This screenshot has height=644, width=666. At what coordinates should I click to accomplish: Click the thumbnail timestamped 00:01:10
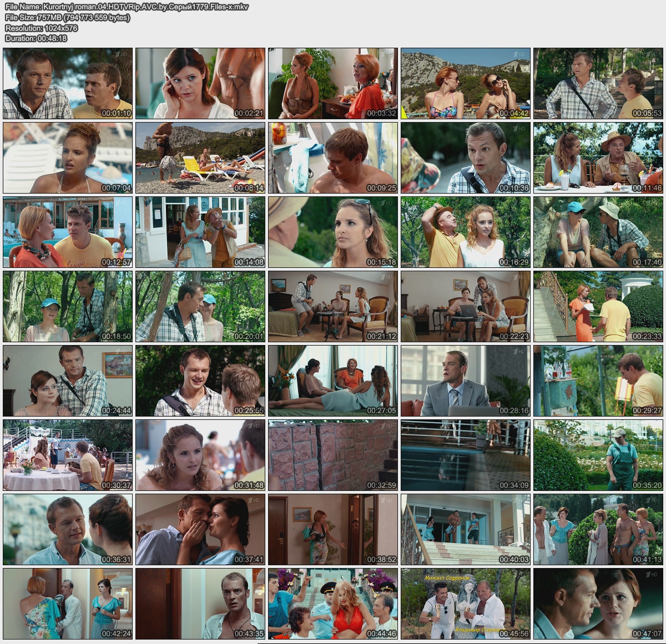click(68, 83)
